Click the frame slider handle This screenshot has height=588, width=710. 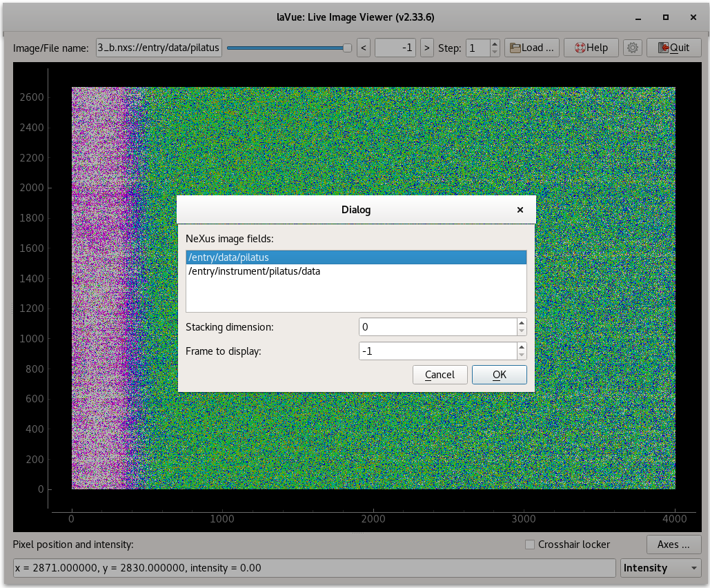click(x=347, y=48)
